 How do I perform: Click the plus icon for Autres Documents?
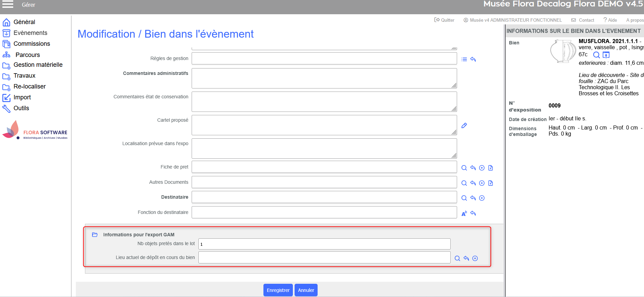(x=482, y=183)
